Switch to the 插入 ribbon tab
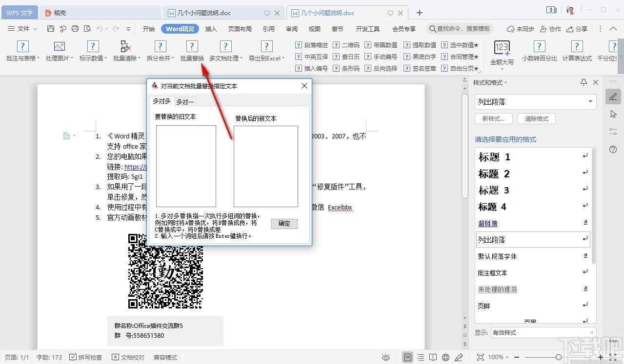 211,29
